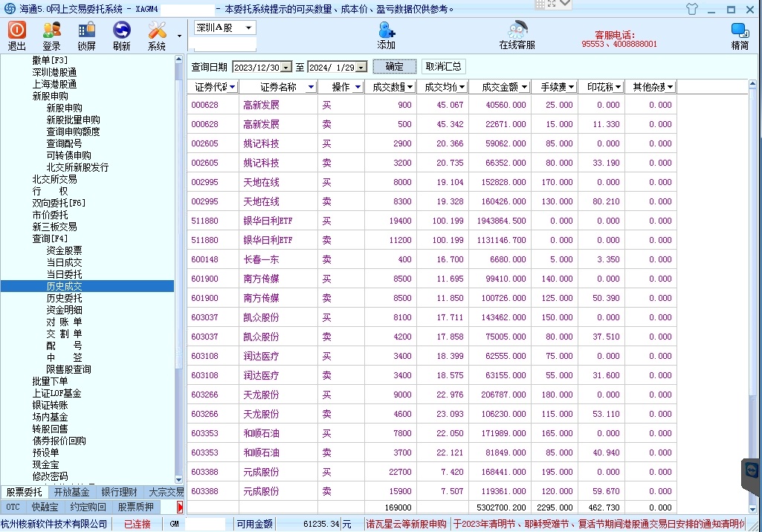Open 在线客服 online service icon
Image resolution: width=762 pixels, height=532 pixels.
tap(517, 36)
